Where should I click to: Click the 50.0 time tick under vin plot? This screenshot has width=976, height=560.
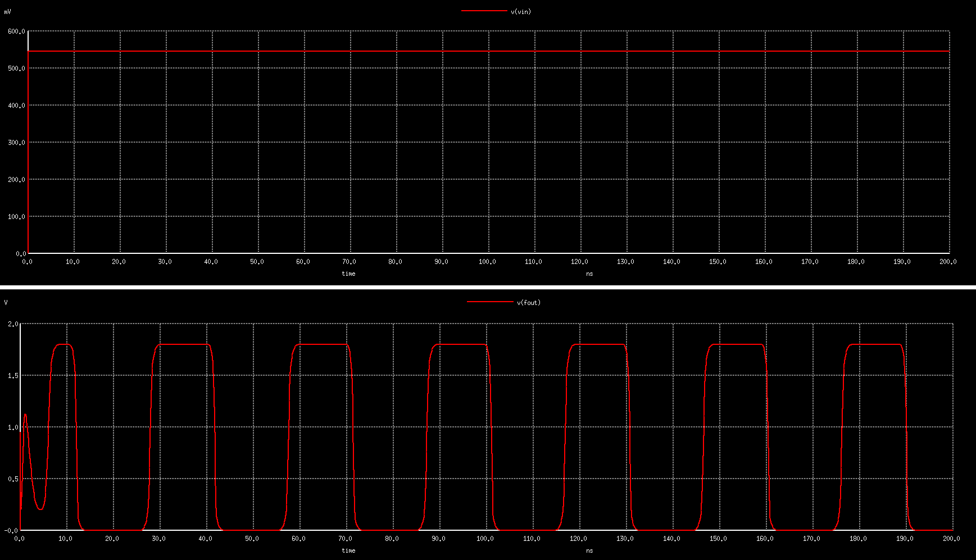click(x=257, y=262)
